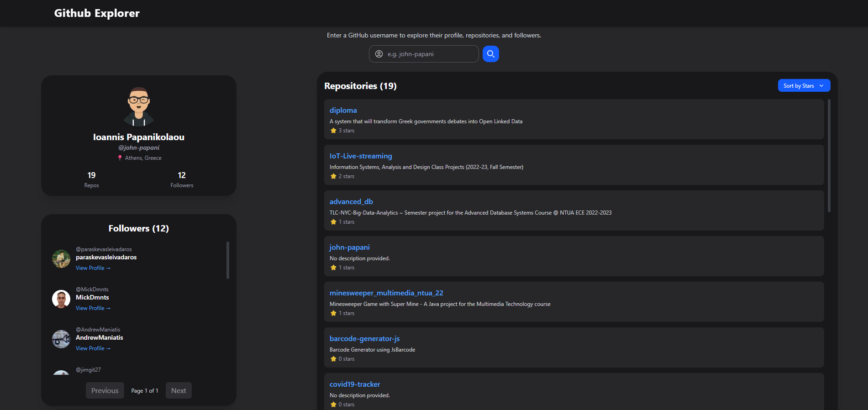Click the location pin next to Athens, Greece
The height and width of the screenshot is (410, 868).
(120, 158)
